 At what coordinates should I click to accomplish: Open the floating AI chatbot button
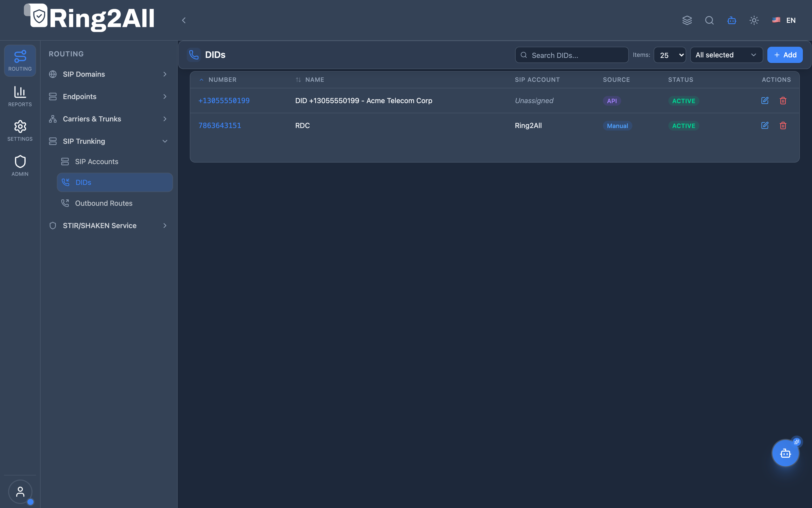785,453
